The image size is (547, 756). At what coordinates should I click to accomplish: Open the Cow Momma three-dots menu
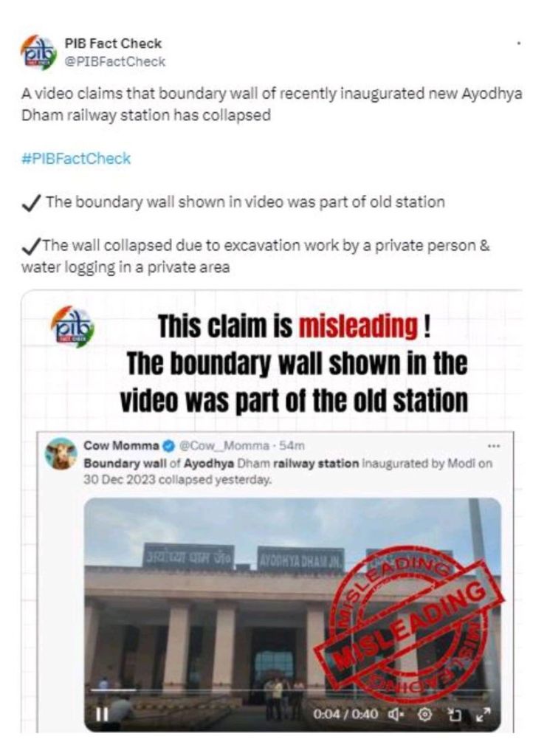494,446
